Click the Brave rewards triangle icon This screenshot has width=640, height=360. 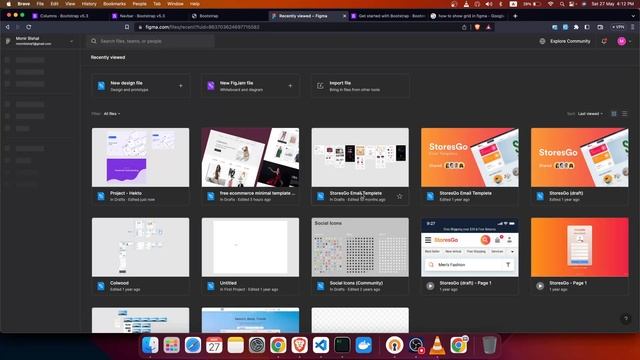point(489,27)
